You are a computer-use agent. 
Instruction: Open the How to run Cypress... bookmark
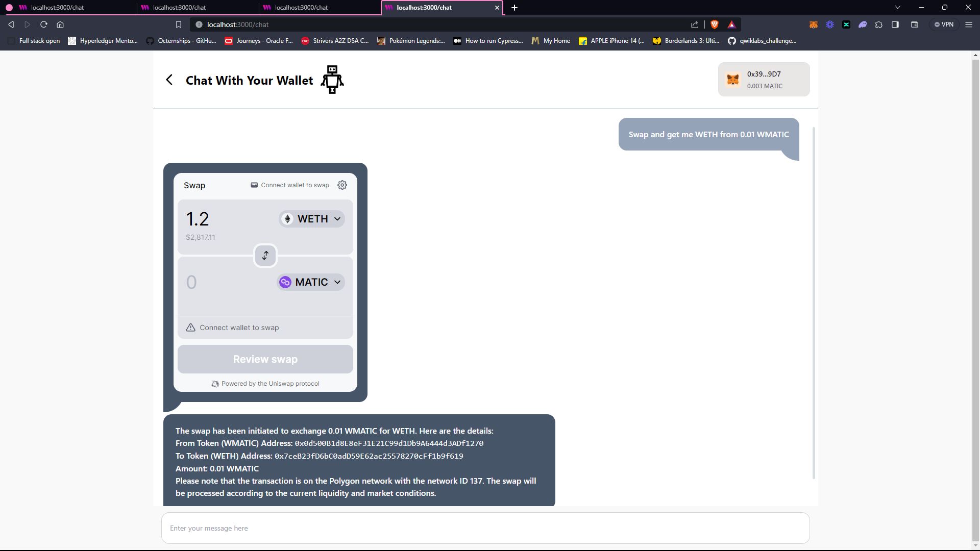pos(488,41)
